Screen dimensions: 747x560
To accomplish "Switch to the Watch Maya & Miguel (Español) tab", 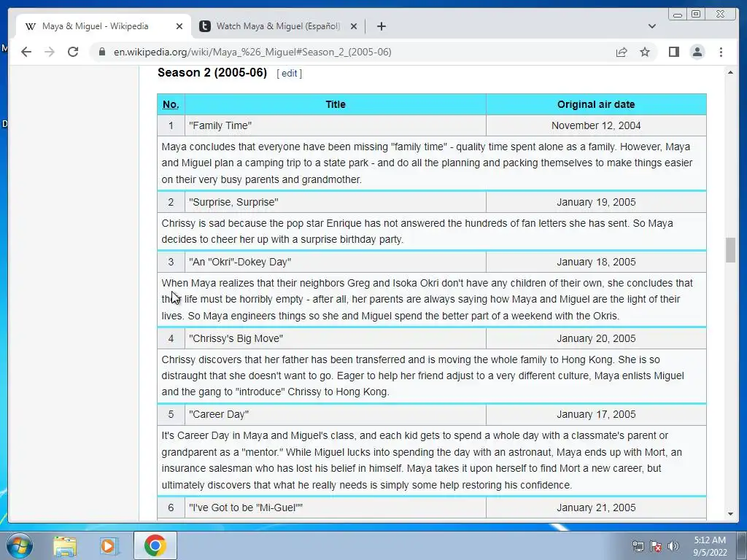I will [278, 26].
